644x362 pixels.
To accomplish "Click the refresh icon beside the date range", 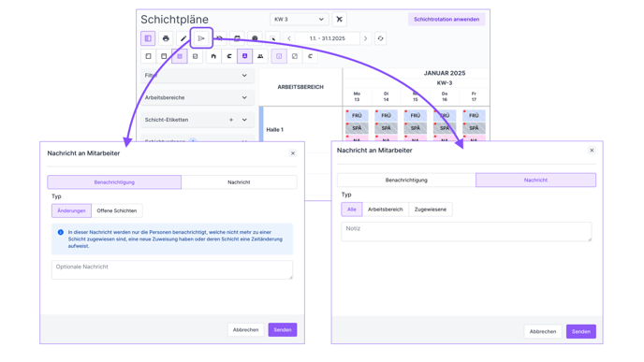I will (x=380, y=38).
